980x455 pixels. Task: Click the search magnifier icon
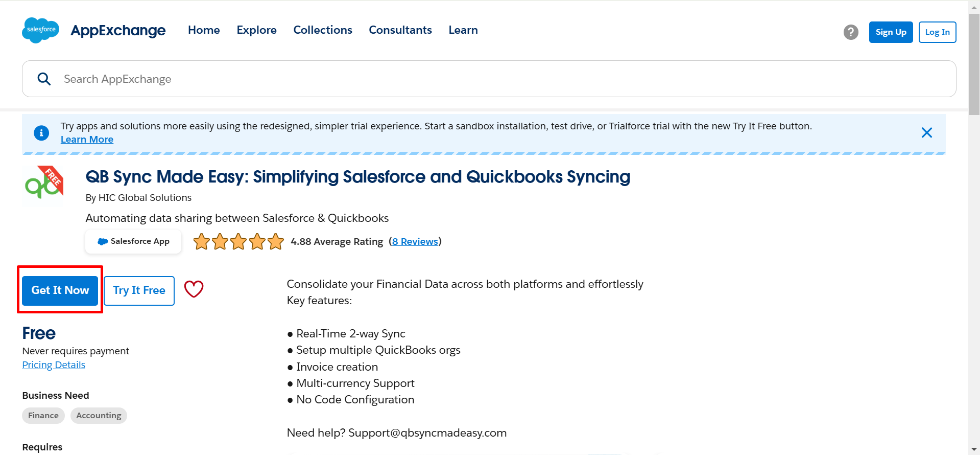click(x=44, y=79)
